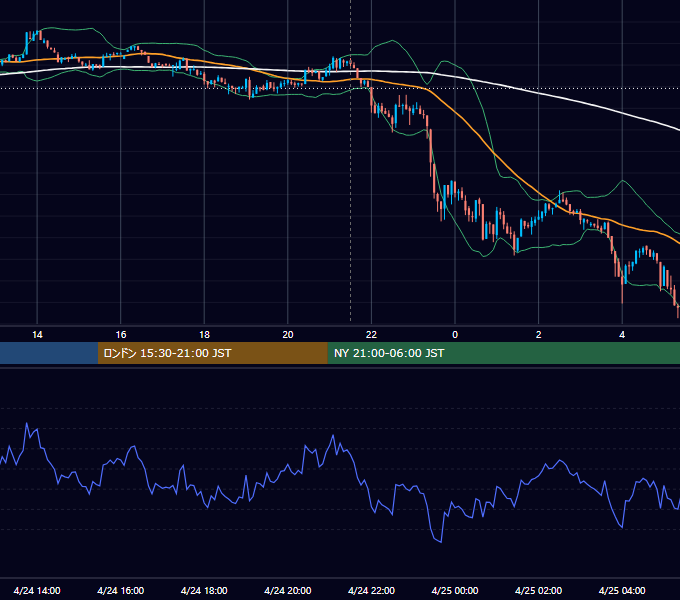
Task: Click the 4/25 02:00 date label
Action: (538, 590)
